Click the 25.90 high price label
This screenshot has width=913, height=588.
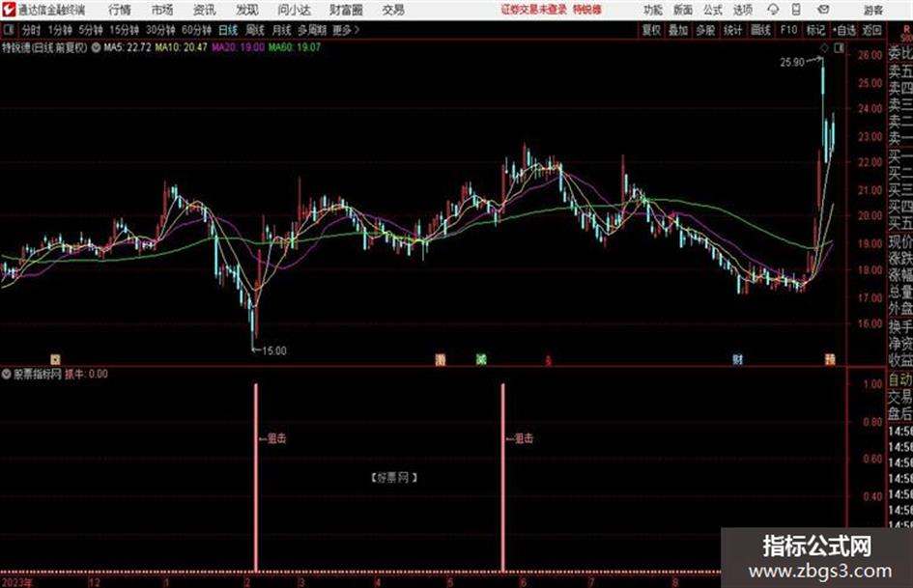pyautogui.click(x=792, y=62)
